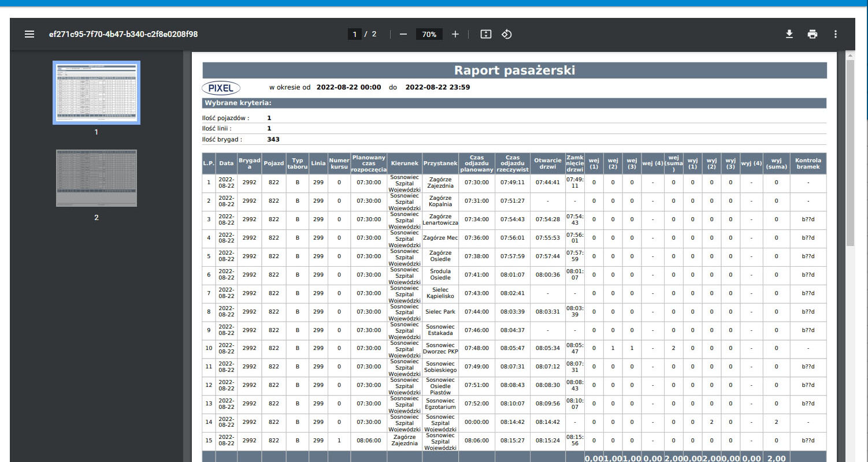Screen dimensions: 868x462
Task: Zoom out with the minus icon
Action: [x=403, y=34]
